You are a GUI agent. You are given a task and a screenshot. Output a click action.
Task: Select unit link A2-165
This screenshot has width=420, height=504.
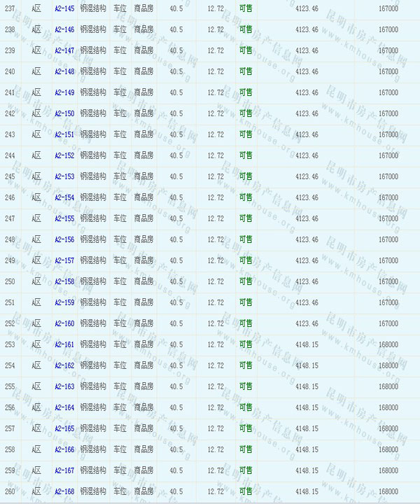coord(64,428)
